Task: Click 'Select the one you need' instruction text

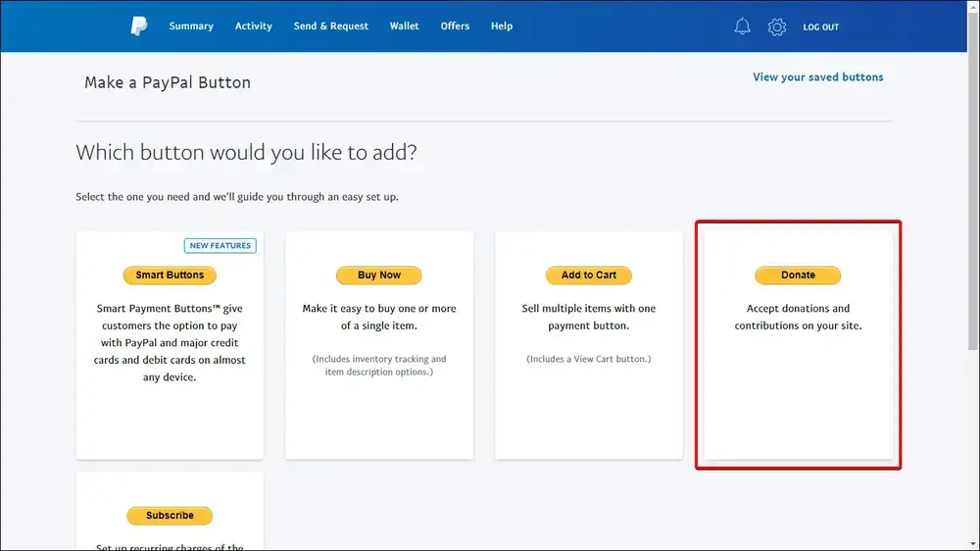Action: [x=237, y=197]
